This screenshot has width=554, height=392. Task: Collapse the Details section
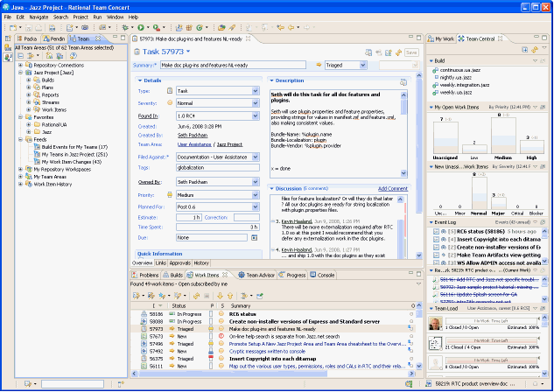click(140, 80)
